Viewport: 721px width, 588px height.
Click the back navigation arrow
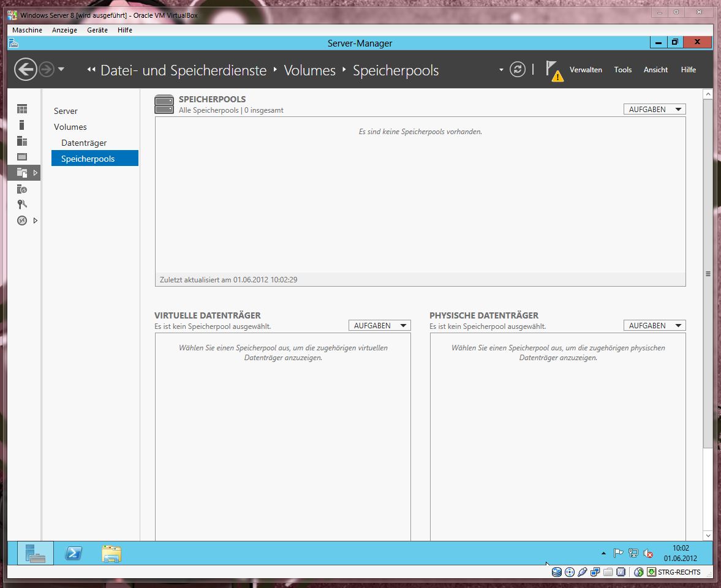tap(26, 70)
